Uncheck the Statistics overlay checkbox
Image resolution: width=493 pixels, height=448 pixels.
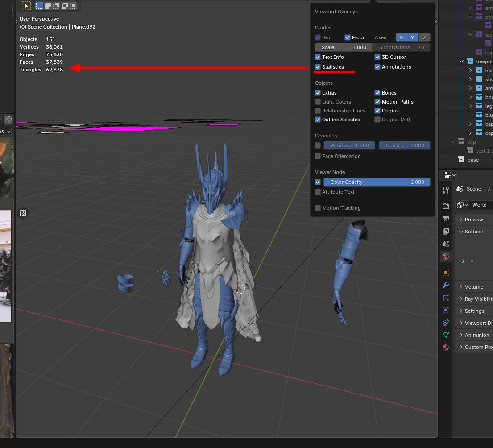318,67
